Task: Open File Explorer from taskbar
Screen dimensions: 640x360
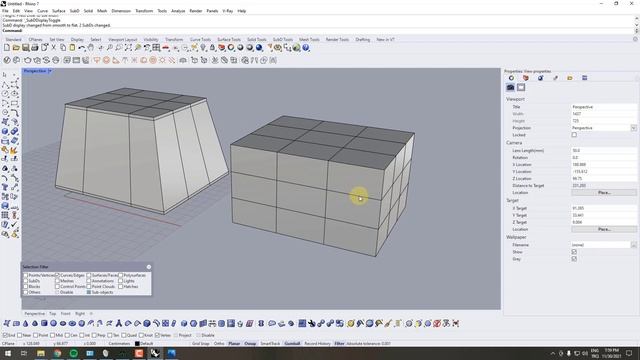Action: click(41, 353)
